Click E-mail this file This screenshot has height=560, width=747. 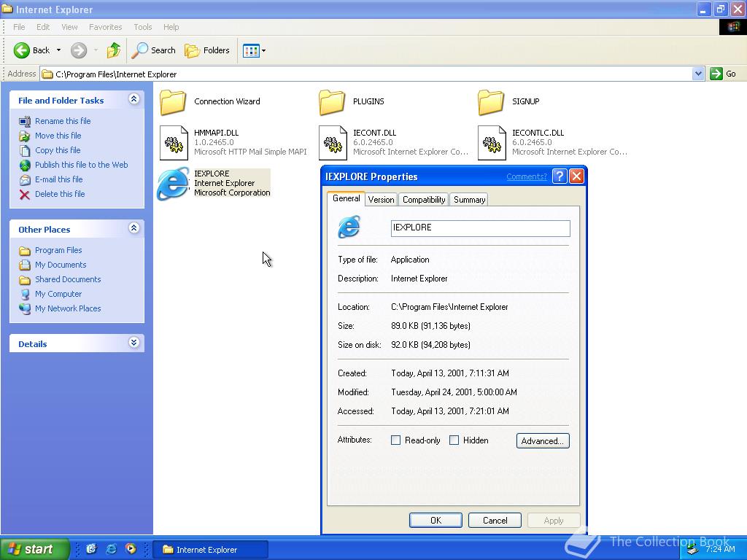58,179
